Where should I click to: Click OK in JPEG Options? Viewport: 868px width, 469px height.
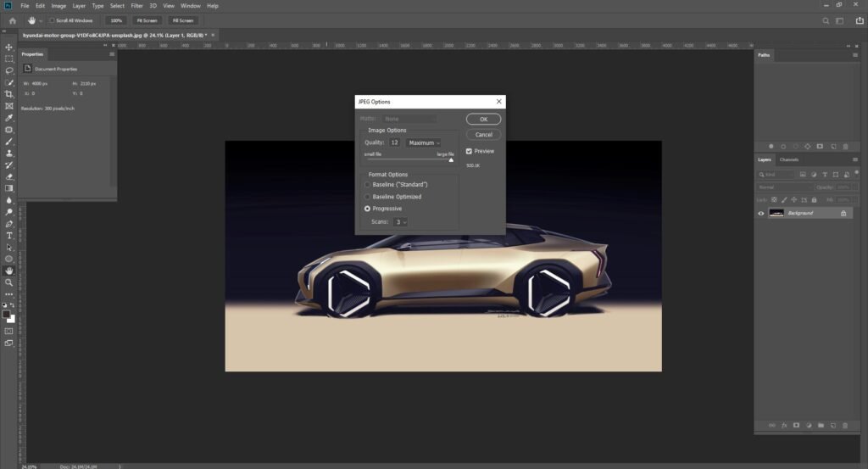pos(483,119)
